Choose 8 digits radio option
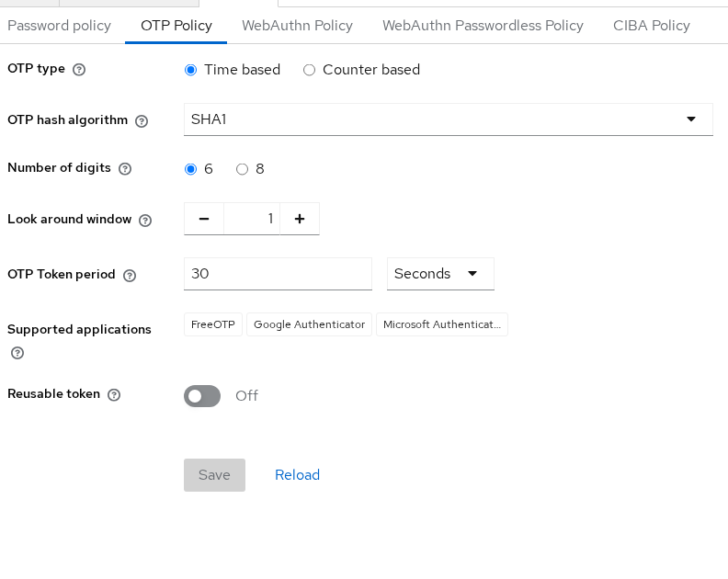The width and height of the screenshot is (728, 579). (242, 169)
